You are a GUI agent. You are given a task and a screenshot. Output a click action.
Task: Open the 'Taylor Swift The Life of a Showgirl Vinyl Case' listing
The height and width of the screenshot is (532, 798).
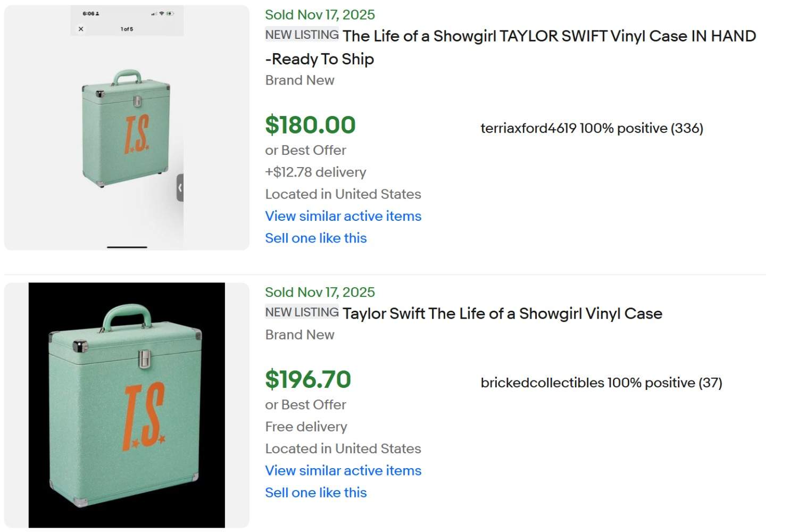pos(502,313)
